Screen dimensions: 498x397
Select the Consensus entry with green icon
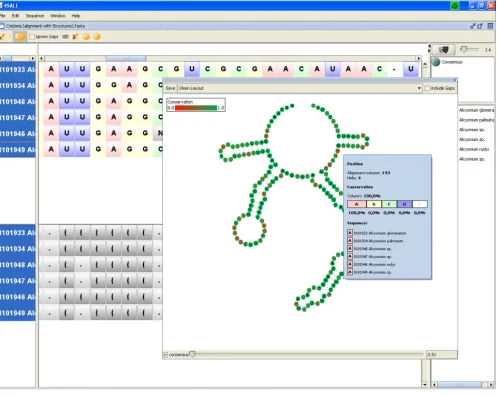[447, 62]
